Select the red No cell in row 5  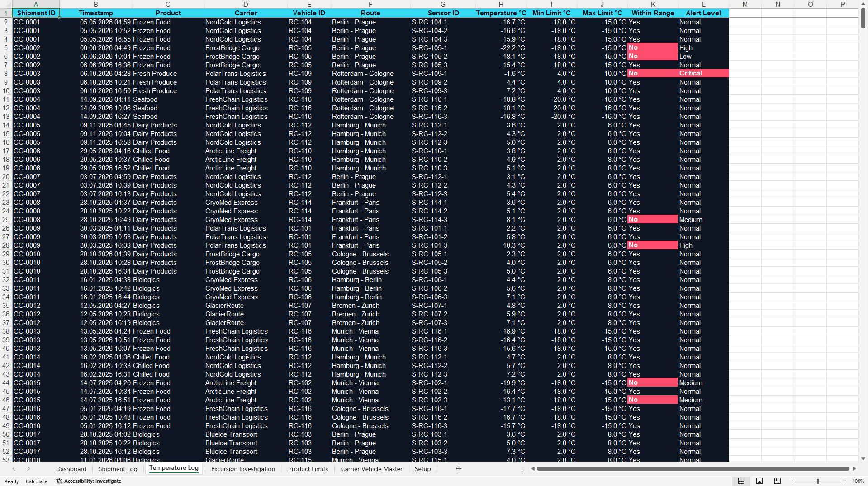pyautogui.click(x=653, y=47)
